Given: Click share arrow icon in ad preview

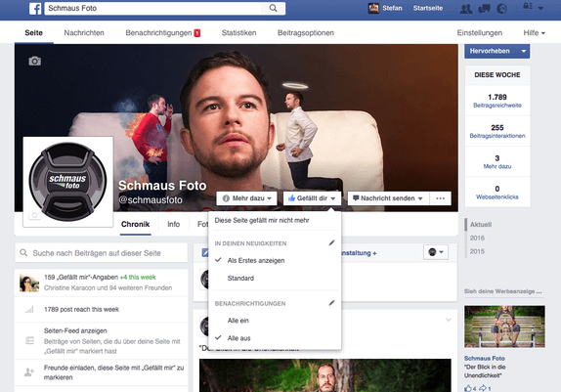Looking at the screenshot, I should click(483, 388).
